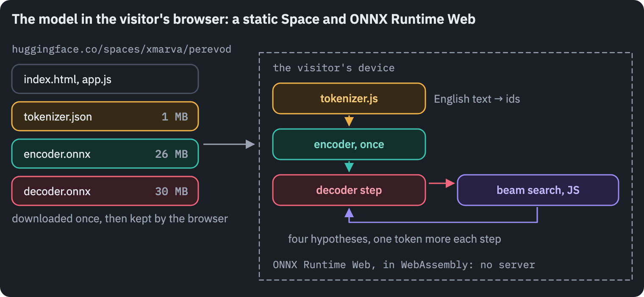Select the decoder.onnx file box

(x=105, y=191)
